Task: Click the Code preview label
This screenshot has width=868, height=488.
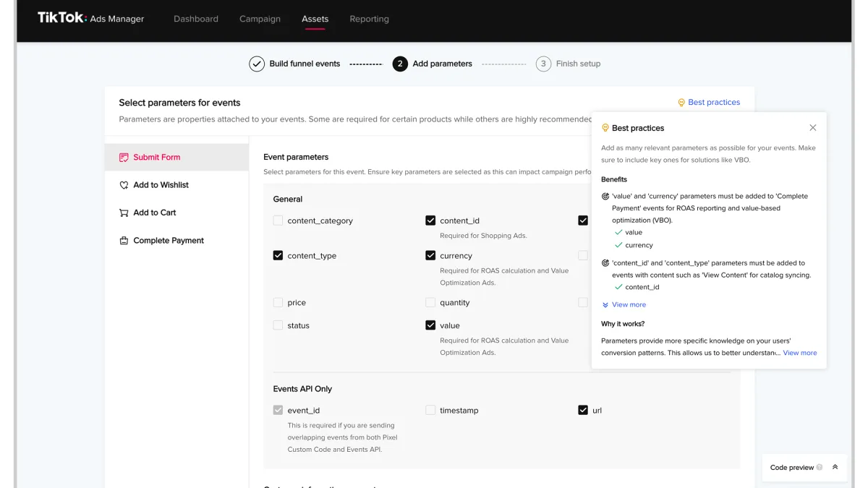Action: (792, 468)
